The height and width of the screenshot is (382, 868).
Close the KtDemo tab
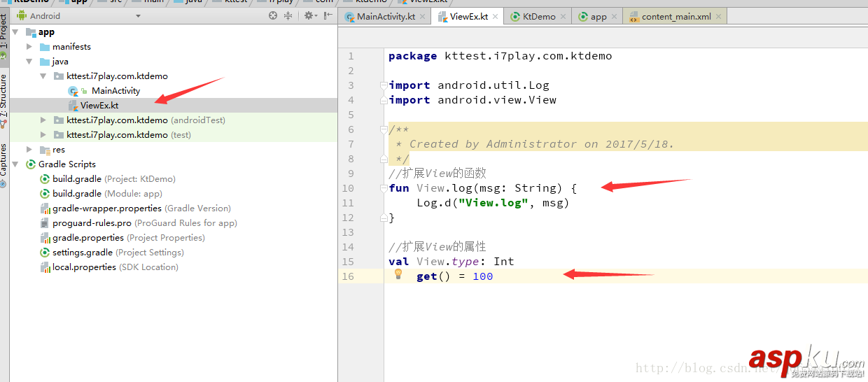(x=563, y=17)
